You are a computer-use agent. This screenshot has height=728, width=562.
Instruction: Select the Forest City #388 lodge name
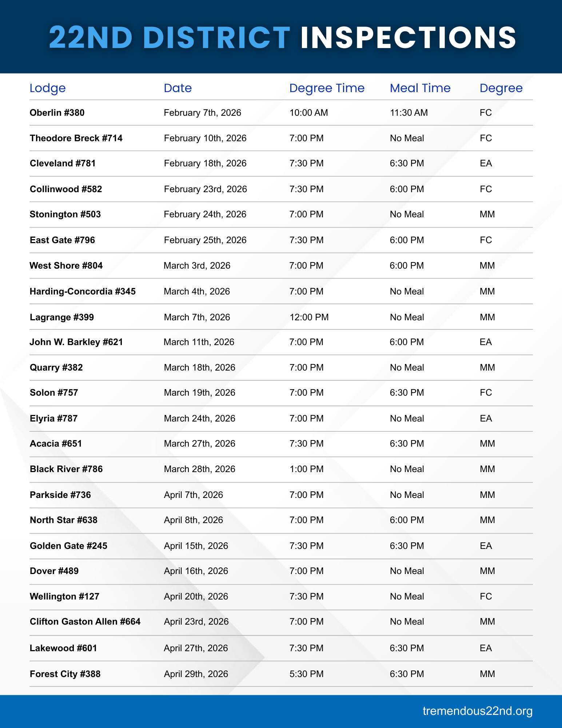click(65, 674)
